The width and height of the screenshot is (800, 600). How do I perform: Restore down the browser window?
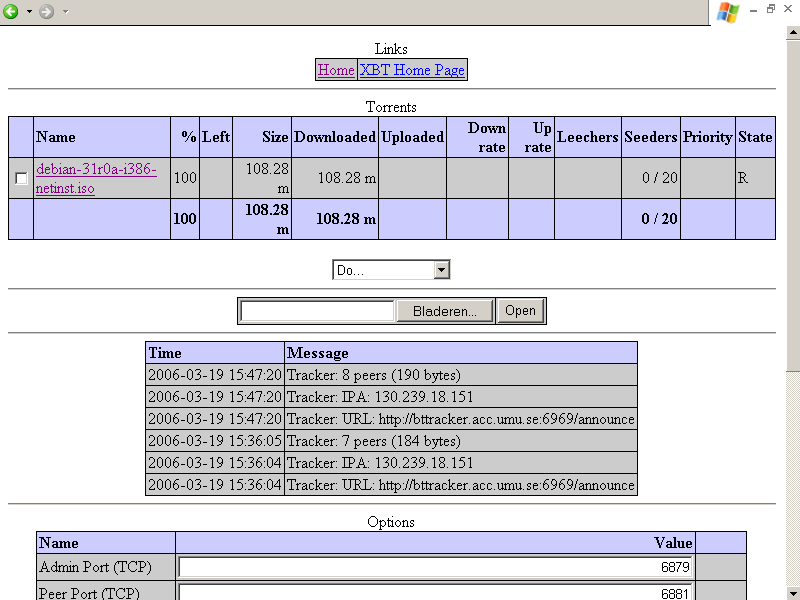771,8
